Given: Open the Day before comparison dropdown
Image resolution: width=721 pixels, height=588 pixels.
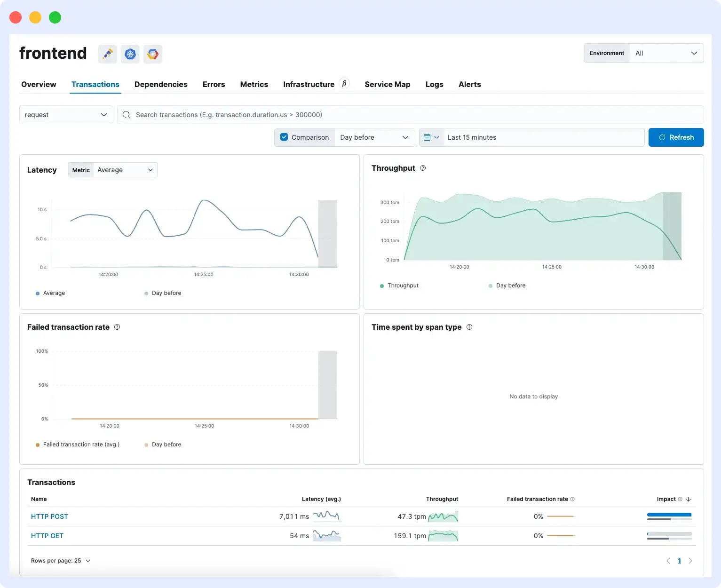Looking at the screenshot, I should point(374,137).
